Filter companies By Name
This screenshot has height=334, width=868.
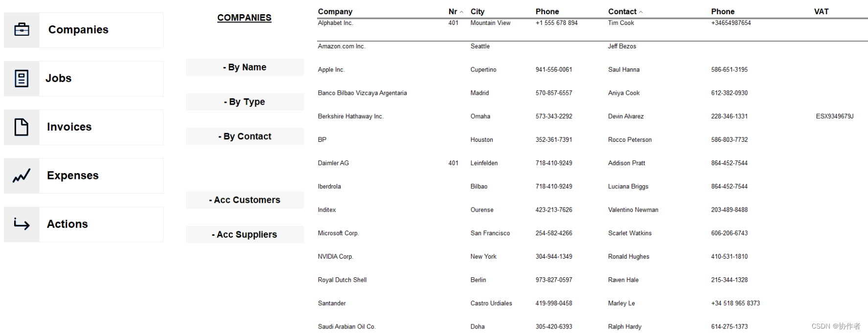coord(245,67)
